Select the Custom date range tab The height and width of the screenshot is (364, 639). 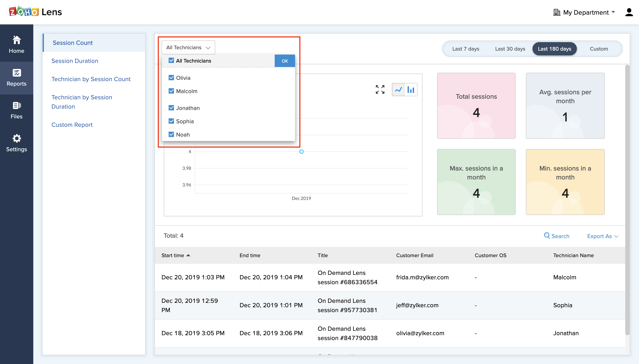coord(599,49)
